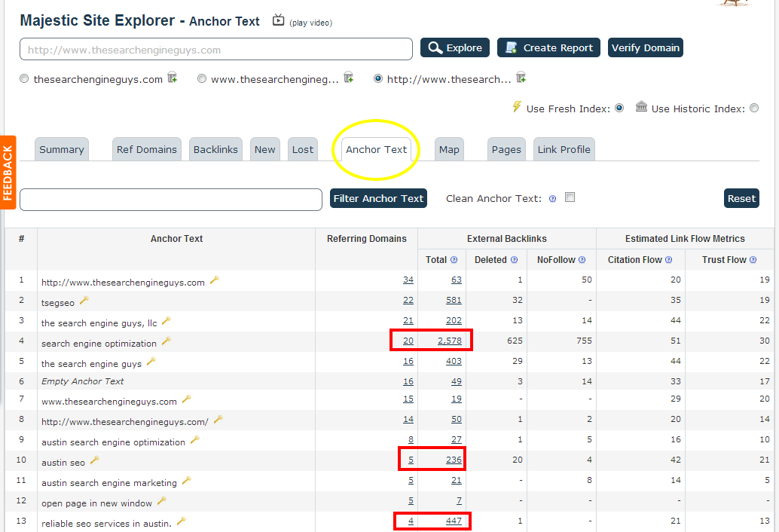Click key icon beside 'austin seo'
Screen dimensions: 779x532
[95, 460]
